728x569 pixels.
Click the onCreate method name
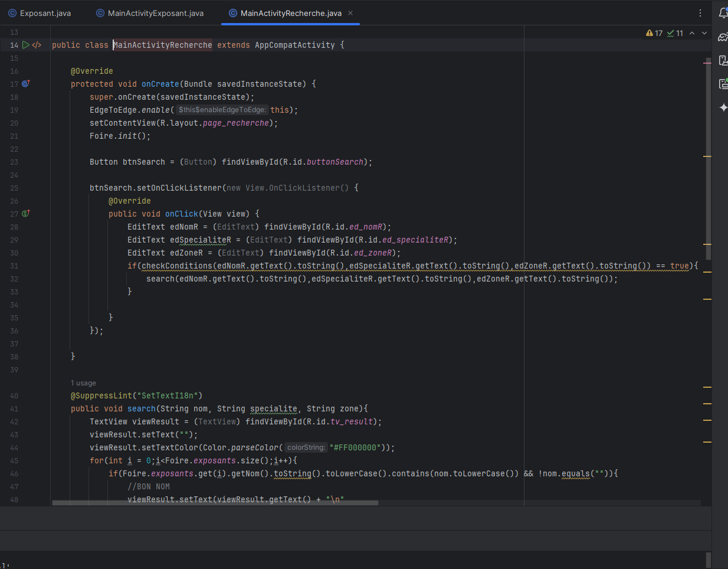160,84
